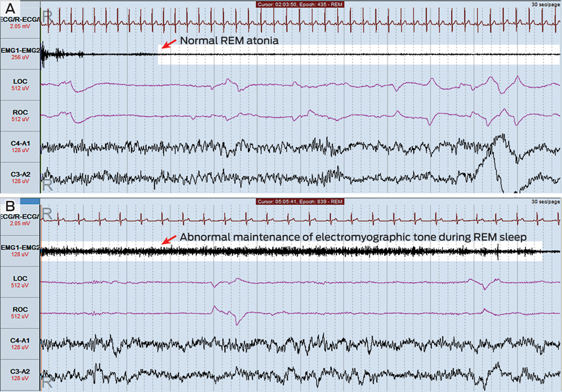Select the EMG1-EMG2 128 uV channel label
Image resolution: width=562 pixels, height=392 pixels.
click(x=20, y=251)
